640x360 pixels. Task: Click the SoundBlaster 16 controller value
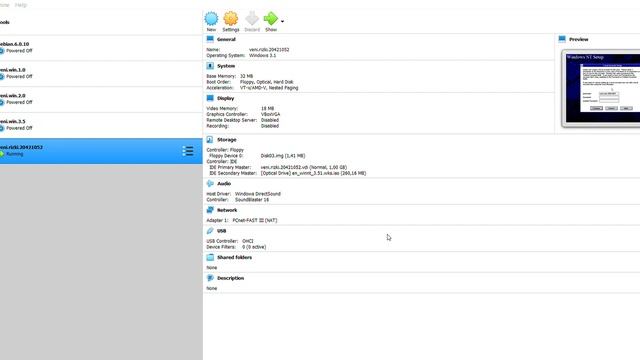(x=252, y=200)
